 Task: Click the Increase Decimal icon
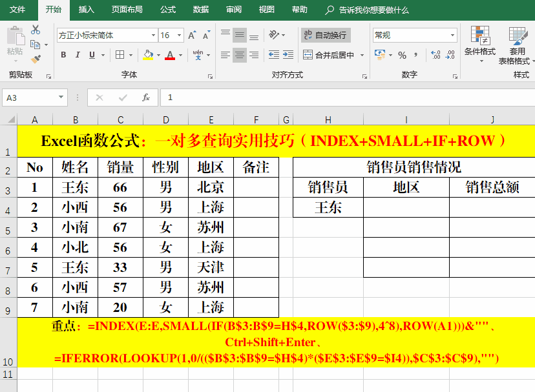tap(435, 55)
